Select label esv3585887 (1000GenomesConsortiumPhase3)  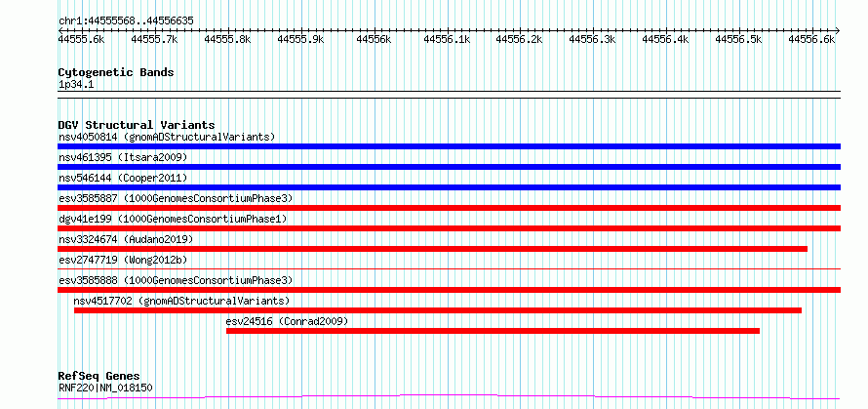click(176, 198)
